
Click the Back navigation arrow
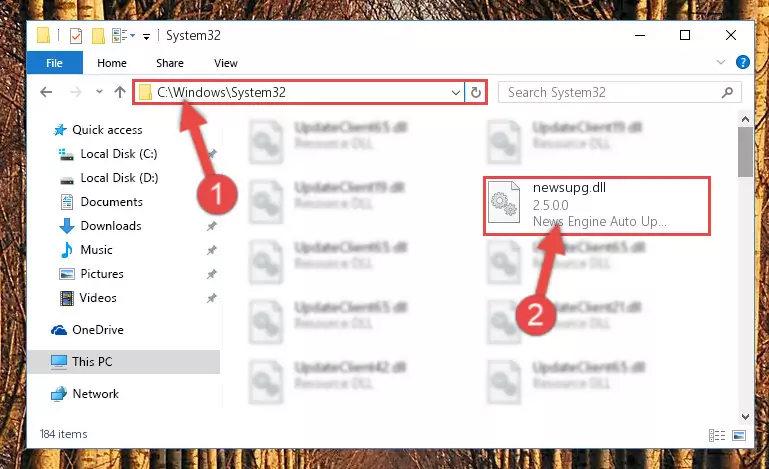[46, 92]
